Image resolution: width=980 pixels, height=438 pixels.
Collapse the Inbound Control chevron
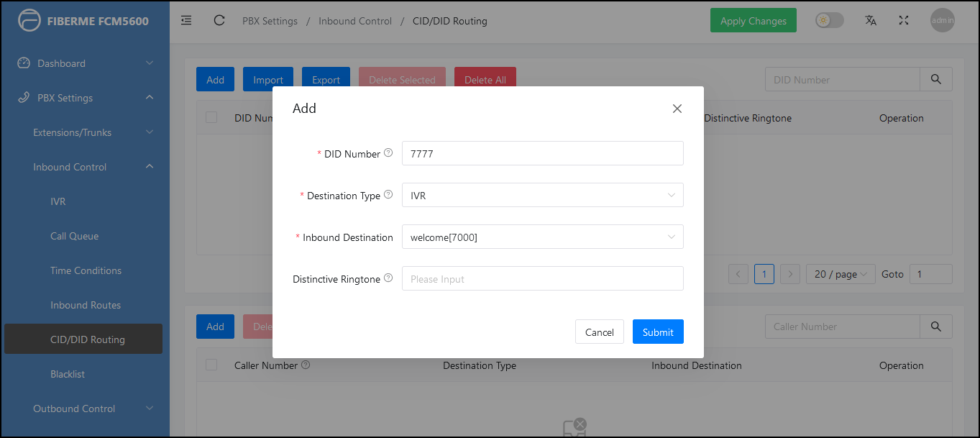coord(150,167)
